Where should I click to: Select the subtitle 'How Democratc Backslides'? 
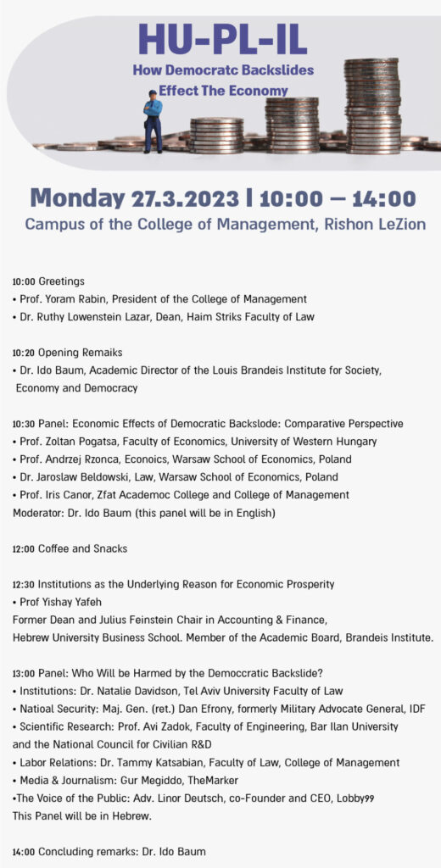[223, 71]
